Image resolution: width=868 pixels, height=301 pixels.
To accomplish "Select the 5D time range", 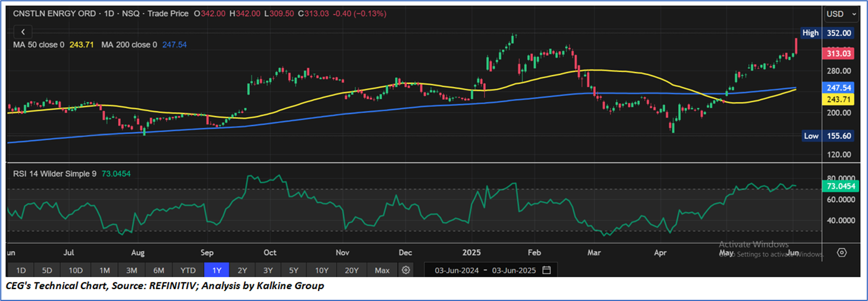I will point(48,270).
